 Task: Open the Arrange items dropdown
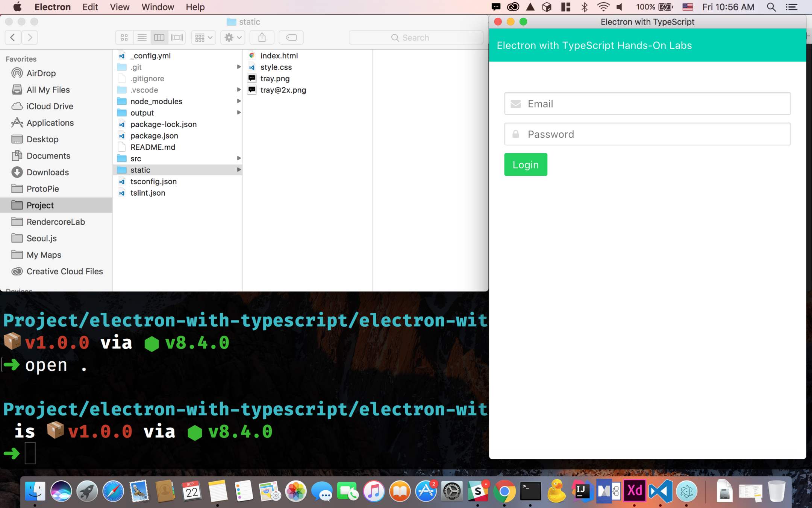[203, 37]
